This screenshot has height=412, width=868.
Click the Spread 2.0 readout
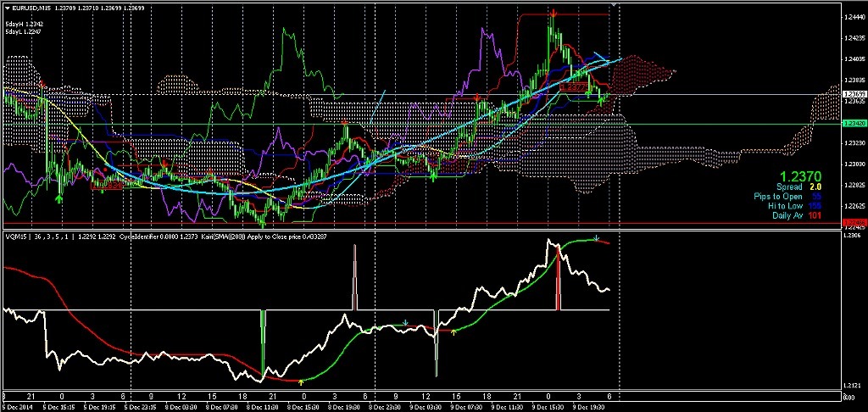point(798,187)
